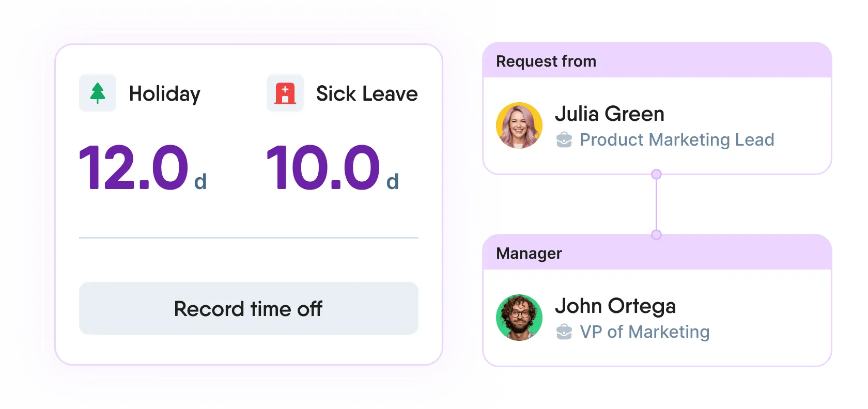This screenshot has width=868, height=409.
Task: Click the red Sick Leave hospital icon
Action: point(285,93)
